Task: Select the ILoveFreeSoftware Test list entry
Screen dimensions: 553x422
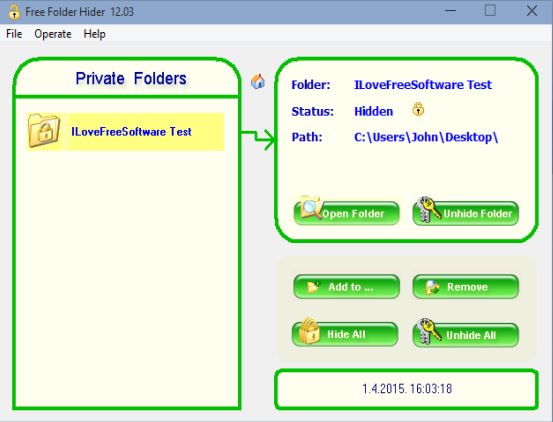Action: pos(125,132)
